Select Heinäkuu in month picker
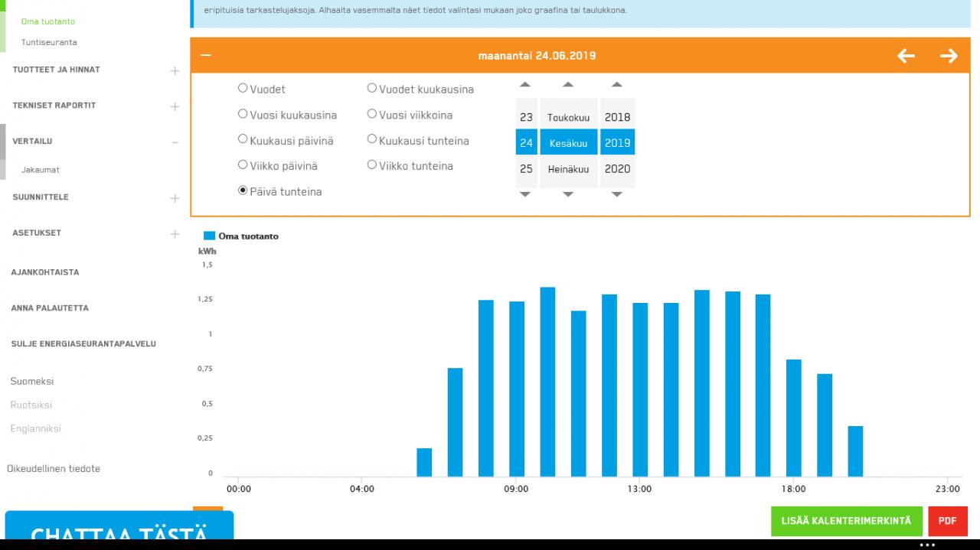Image resolution: width=980 pixels, height=550 pixels. pos(568,169)
